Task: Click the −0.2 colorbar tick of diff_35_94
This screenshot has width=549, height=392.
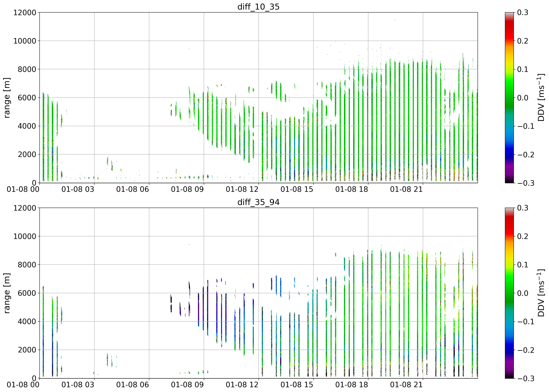Action: [526, 350]
